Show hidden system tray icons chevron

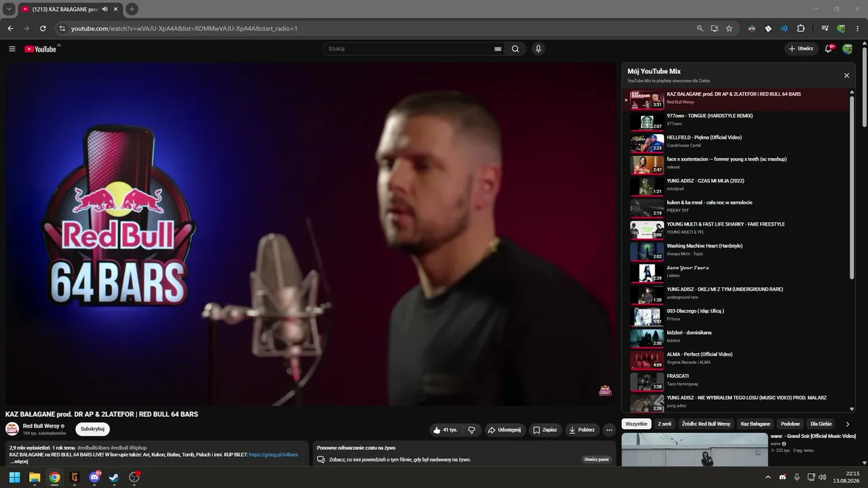768,477
